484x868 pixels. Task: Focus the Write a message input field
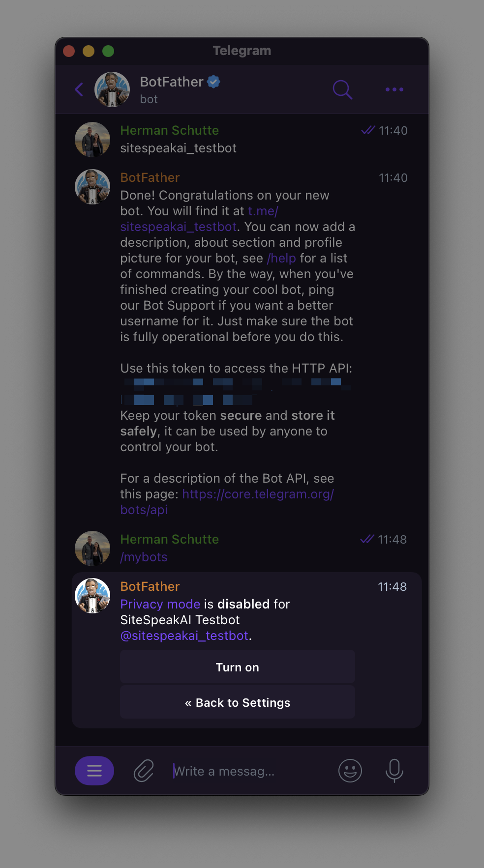point(246,771)
